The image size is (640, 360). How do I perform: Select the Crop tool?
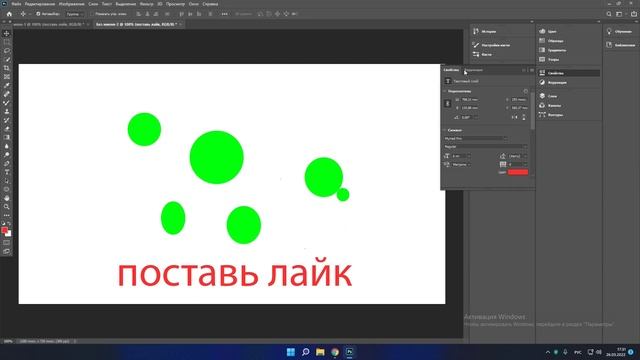pos(7,68)
